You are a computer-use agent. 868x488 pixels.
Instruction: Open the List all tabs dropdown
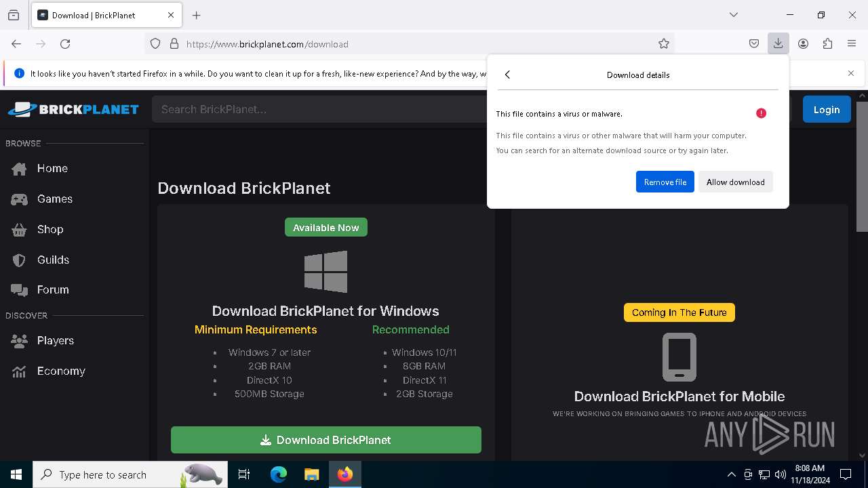733,15
